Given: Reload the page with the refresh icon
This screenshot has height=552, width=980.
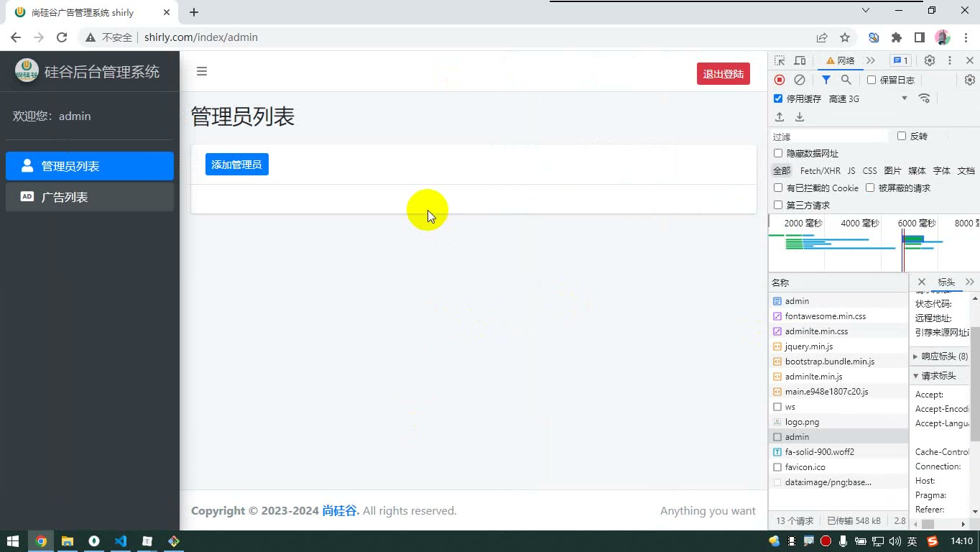Looking at the screenshot, I should [62, 37].
